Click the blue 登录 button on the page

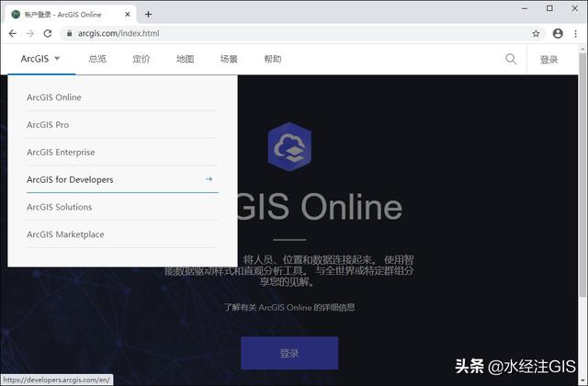point(289,353)
